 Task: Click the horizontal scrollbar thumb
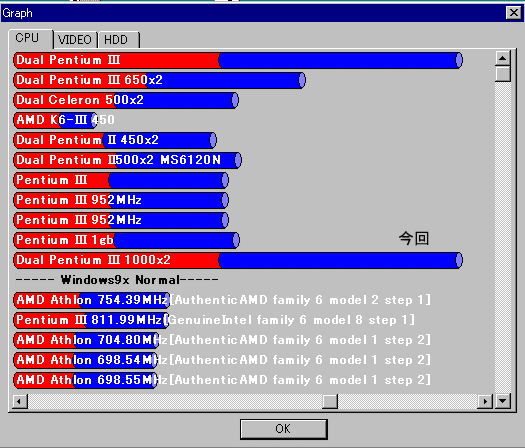(x=330, y=401)
